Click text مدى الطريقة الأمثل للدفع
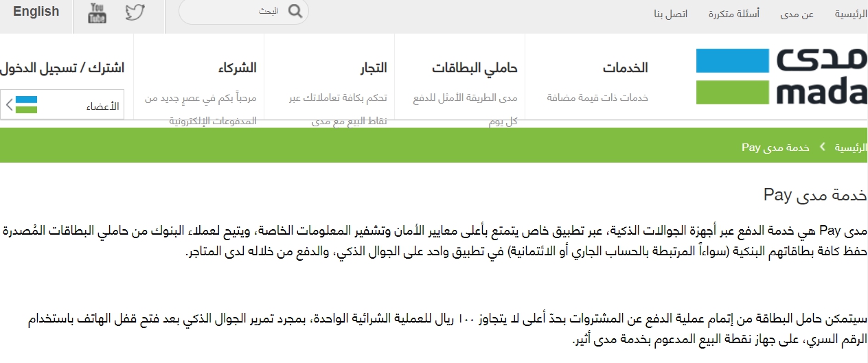The width and height of the screenshot is (868, 363). tap(466, 97)
